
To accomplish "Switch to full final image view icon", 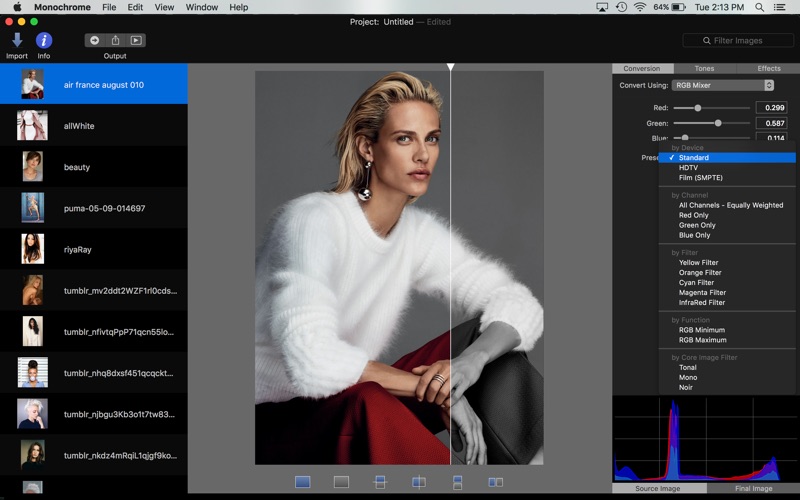I will [341, 482].
